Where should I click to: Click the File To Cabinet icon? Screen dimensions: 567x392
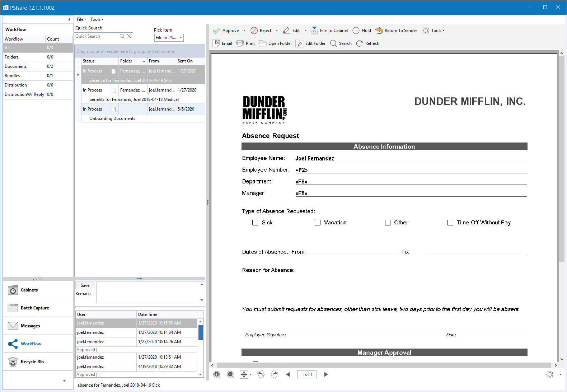point(314,31)
